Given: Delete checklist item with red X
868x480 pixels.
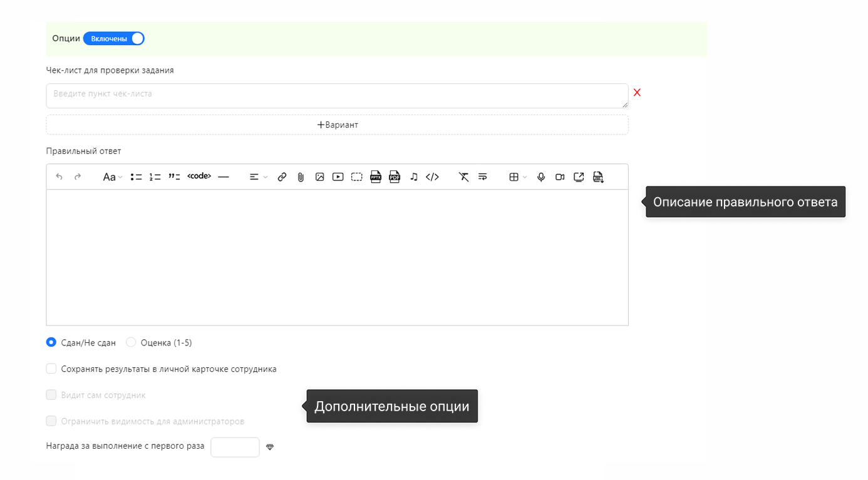Looking at the screenshot, I should (637, 93).
